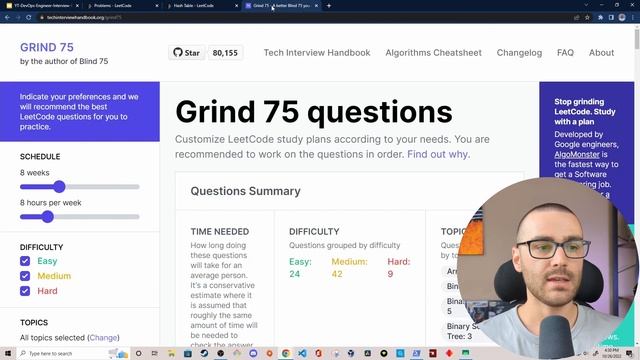Open the AlgoMonster link in sidebar

point(577,154)
